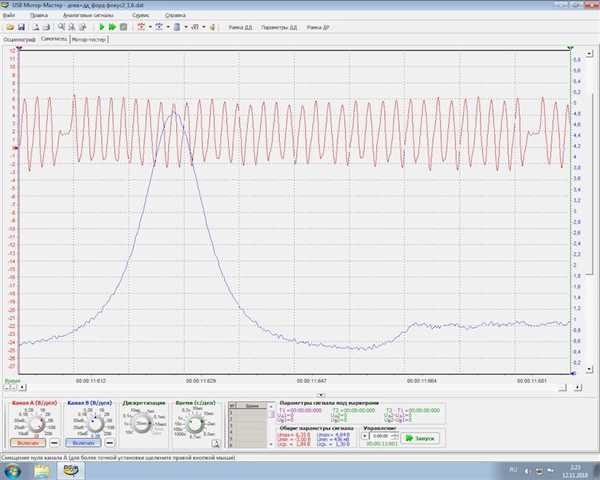The image size is (600, 480).
Task: Open dropdown arrow beside the formula icon
Action: point(204,27)
